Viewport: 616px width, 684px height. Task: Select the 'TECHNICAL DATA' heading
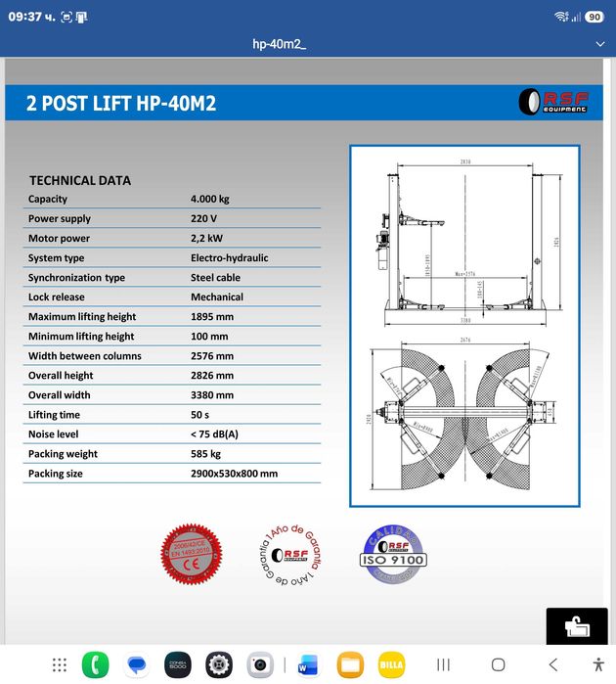(80, 181)
